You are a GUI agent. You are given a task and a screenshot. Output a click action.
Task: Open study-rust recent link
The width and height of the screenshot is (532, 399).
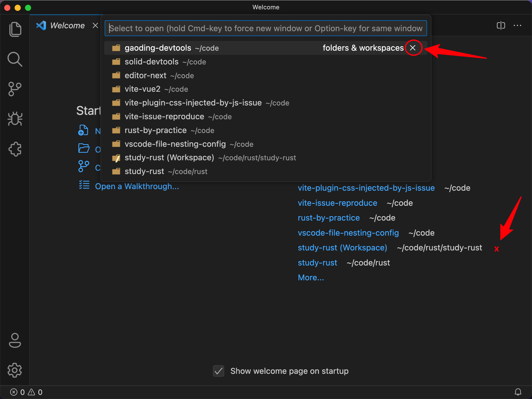coord(317,262)
